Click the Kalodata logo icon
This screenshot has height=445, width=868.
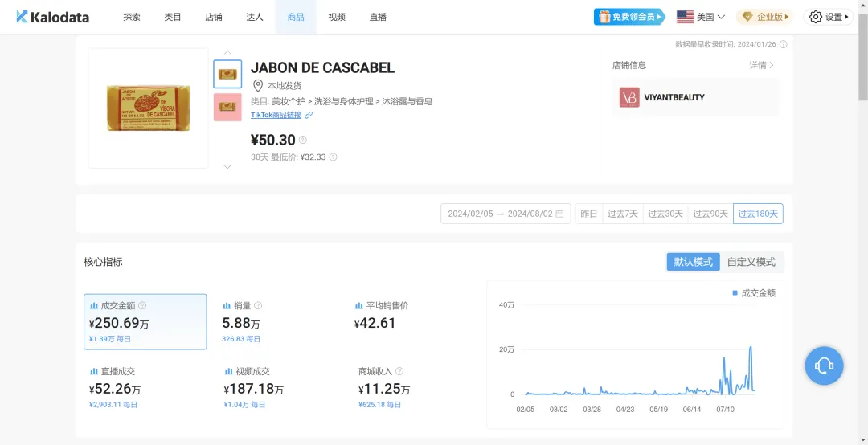pyautogui.click(x=22, y=17)
